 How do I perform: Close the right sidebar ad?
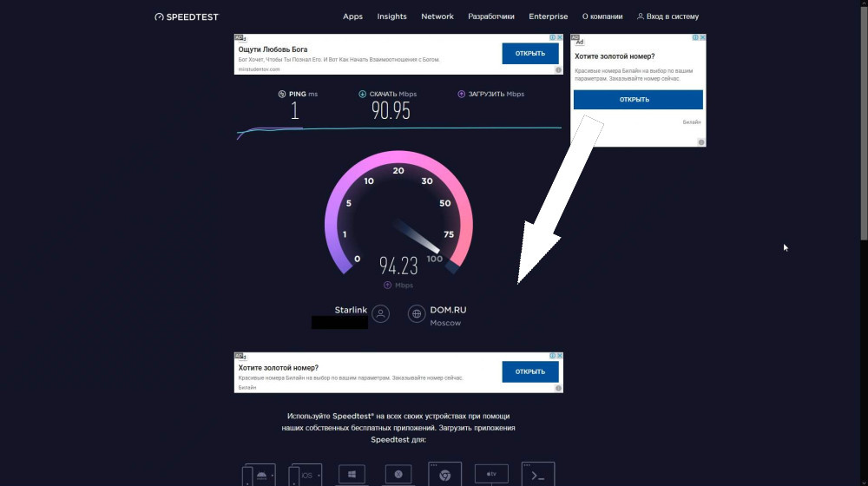coord(702,37)
